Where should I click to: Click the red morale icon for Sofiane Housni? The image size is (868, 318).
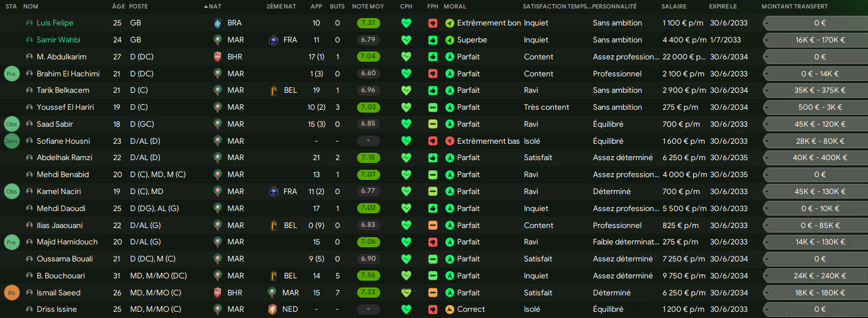pyautogui.click(x=450, y=141)
